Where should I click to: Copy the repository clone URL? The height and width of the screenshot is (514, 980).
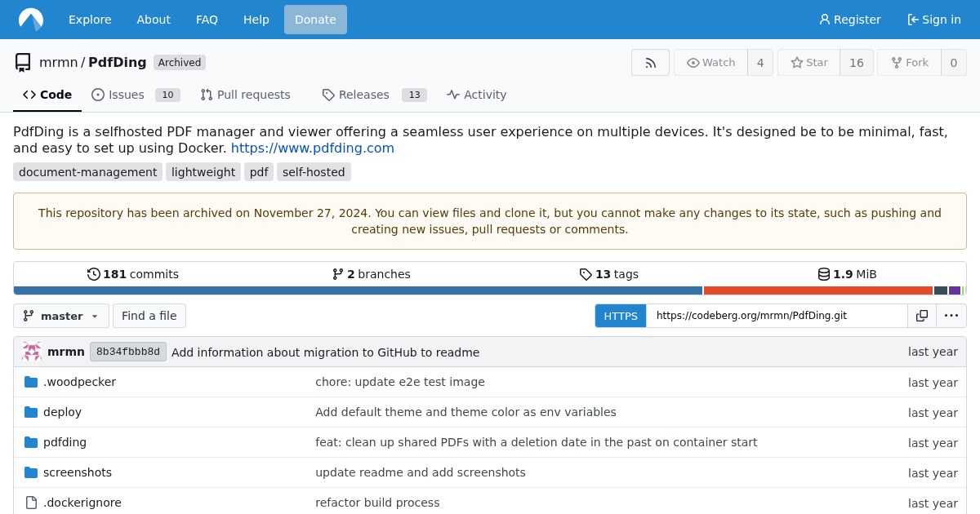(922, 316)
